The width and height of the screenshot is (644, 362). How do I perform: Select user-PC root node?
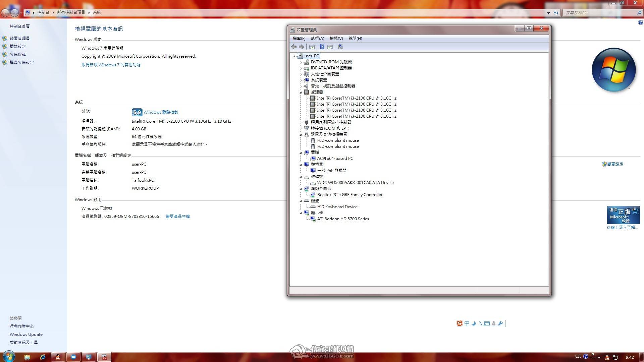312,56
